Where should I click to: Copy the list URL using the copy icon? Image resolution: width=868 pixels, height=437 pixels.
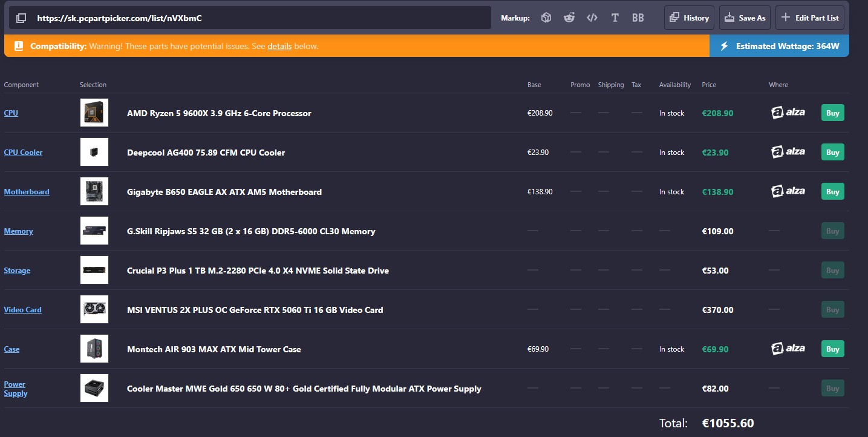click(21, 18)
